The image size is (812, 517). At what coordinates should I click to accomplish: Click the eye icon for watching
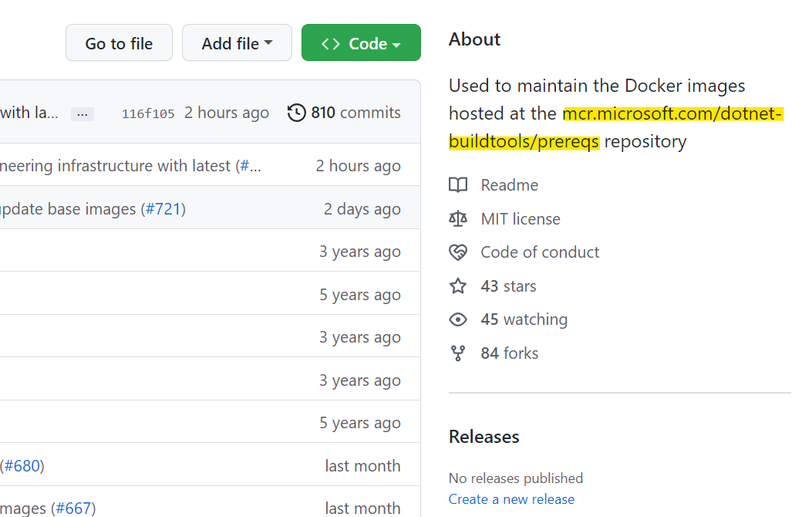point(458,319)
